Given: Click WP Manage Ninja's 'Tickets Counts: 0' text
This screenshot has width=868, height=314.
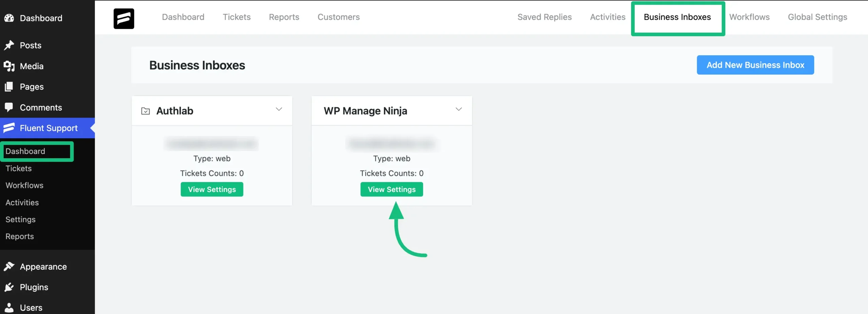Looking at the screenshot, I should point(392,173).
